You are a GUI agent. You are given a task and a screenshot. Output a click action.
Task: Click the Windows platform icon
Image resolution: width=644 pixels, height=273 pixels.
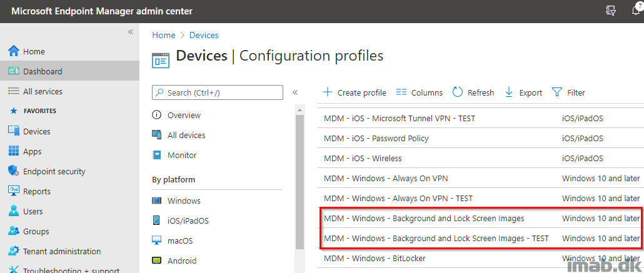coord(156,201)
